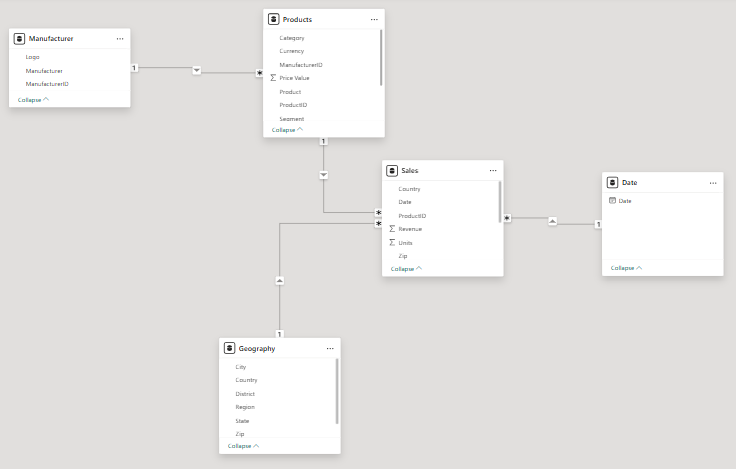Select the Products table header title
Screen dimensions: 736x469
click(297, 19)
